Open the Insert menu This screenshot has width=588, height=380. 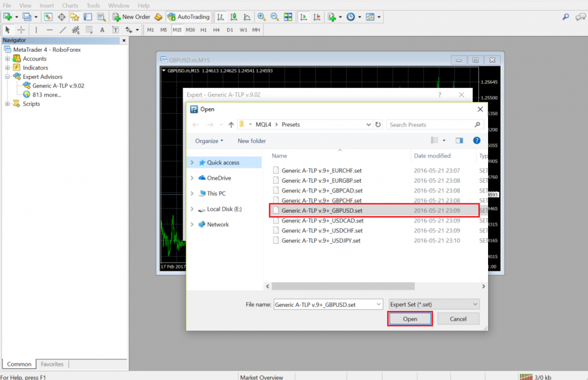click(x=47, y=6)
